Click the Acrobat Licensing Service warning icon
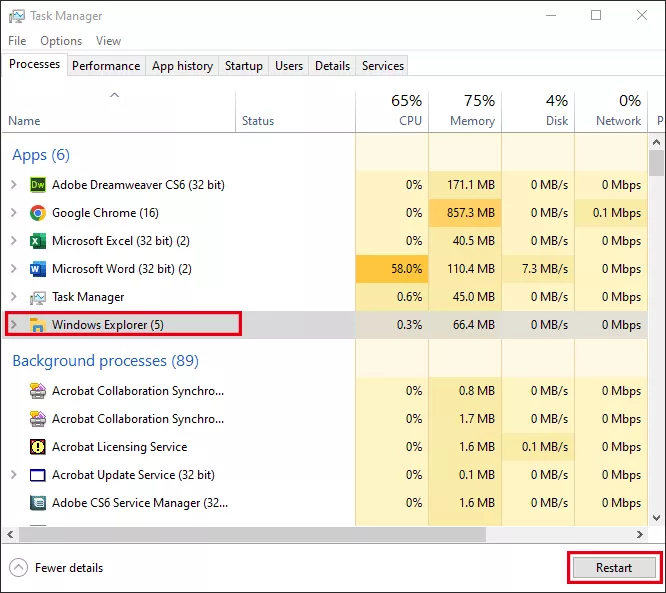Screen dimensions: 666x593 pos(38,447)
